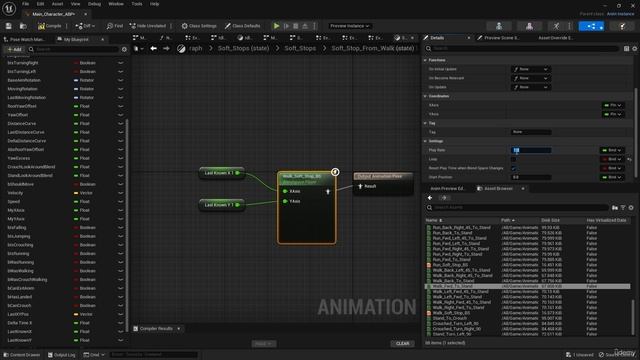The image size is (640, 360).
Task: Collapse the Functions section
Action: (x=425, y=60)
